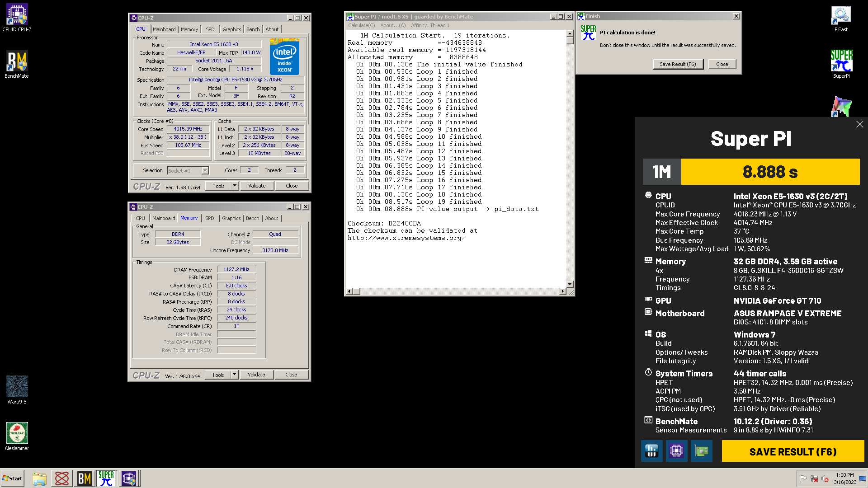The height and width of the screenshot is (488, 868).
Task: Switch to CPU tab in the bottom CPU-Z window
Action: click(x=141, y=218)
